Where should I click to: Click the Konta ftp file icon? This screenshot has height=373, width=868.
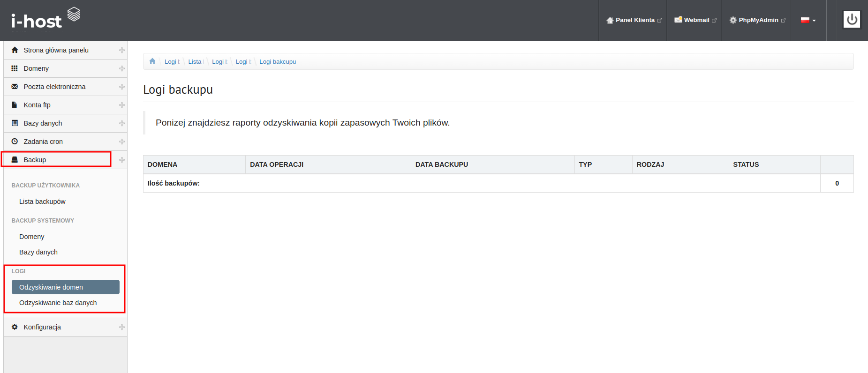pos(15,105)
